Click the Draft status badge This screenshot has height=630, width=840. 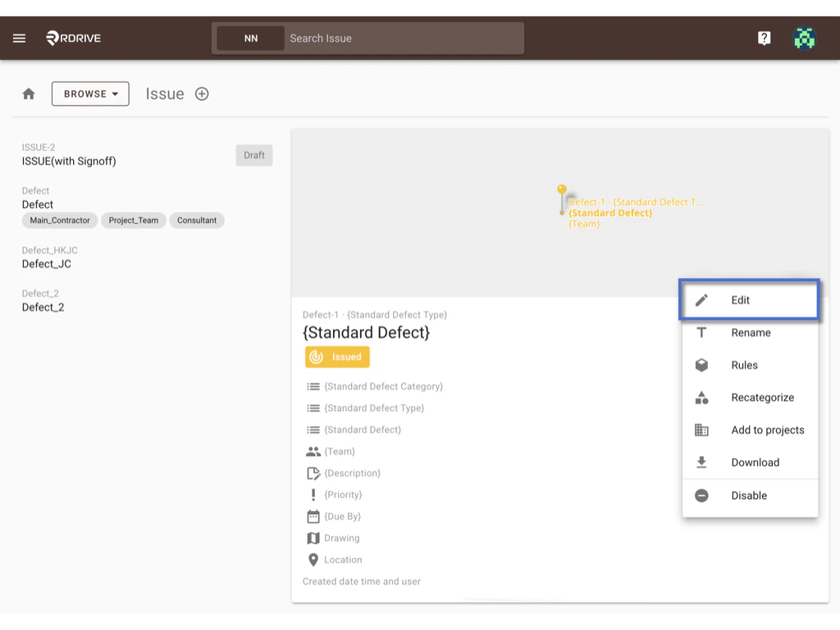253,155
